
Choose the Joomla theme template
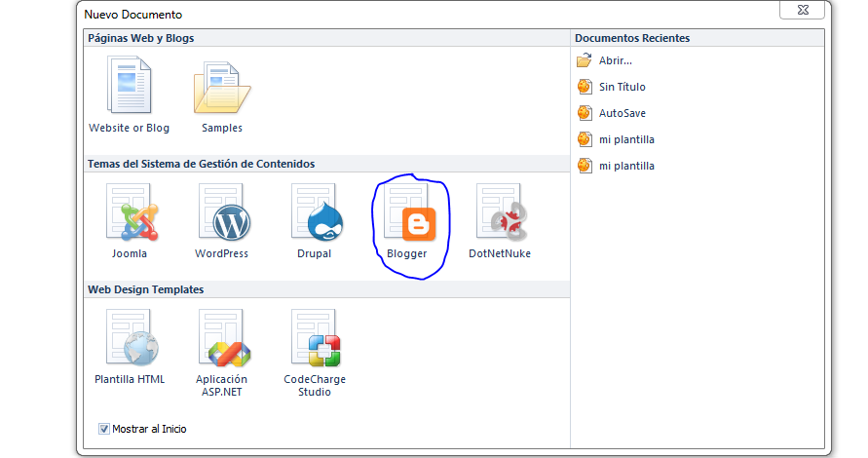pyautogui.click(x=130, y=221)
